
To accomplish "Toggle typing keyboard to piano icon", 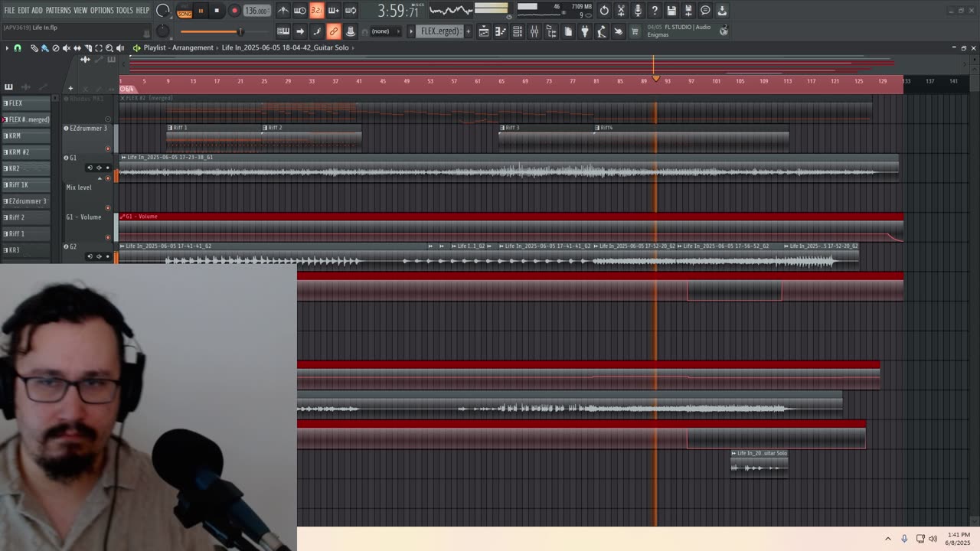I will coord(283,31).
